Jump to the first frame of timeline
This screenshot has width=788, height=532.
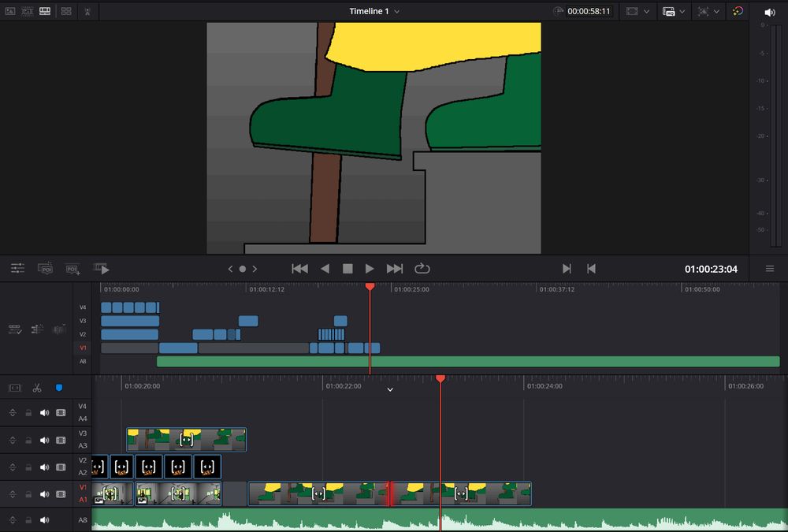(x=299, y=269)
